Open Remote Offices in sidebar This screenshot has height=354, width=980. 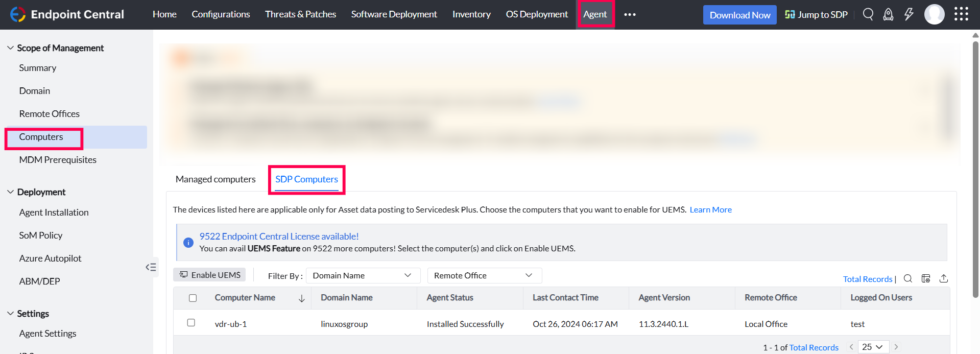click(x=50, y=114)
